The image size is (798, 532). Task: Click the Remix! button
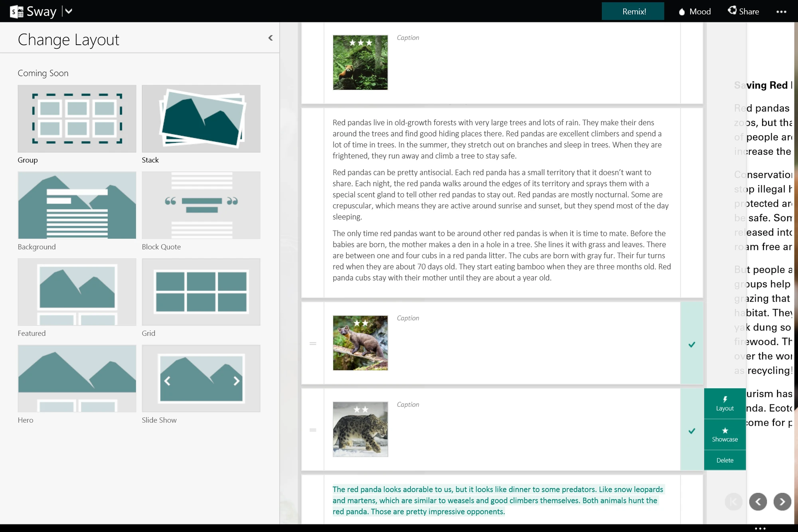[x=633, y=11]
